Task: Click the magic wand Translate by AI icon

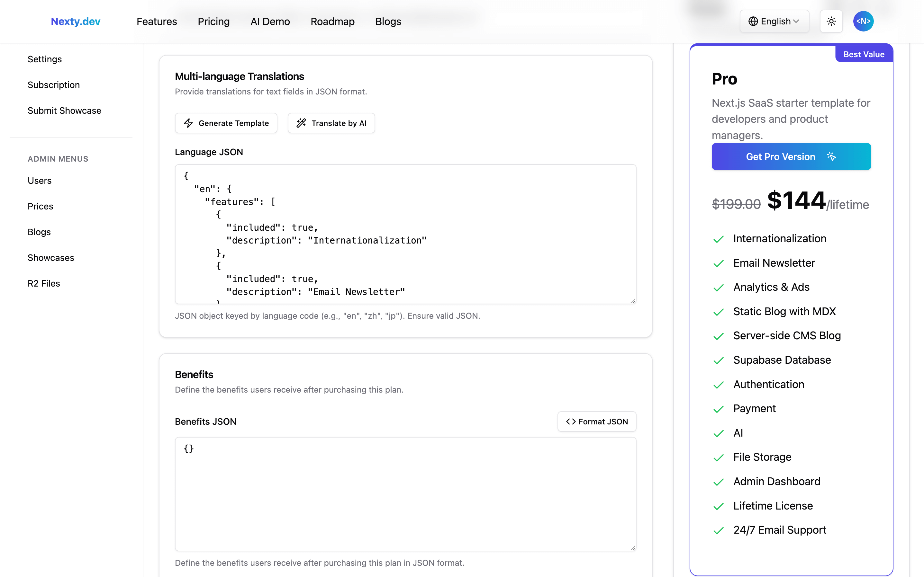Action: coord(301,123)
